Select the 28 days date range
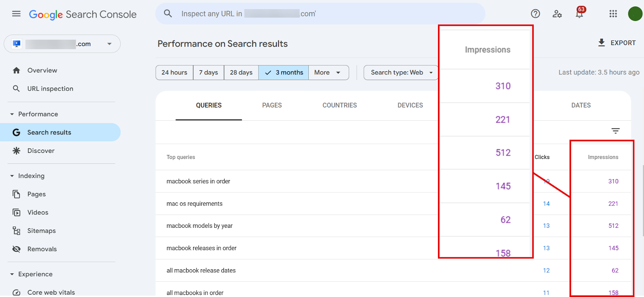Screen dimensions: 644x297 pos(241,72)
